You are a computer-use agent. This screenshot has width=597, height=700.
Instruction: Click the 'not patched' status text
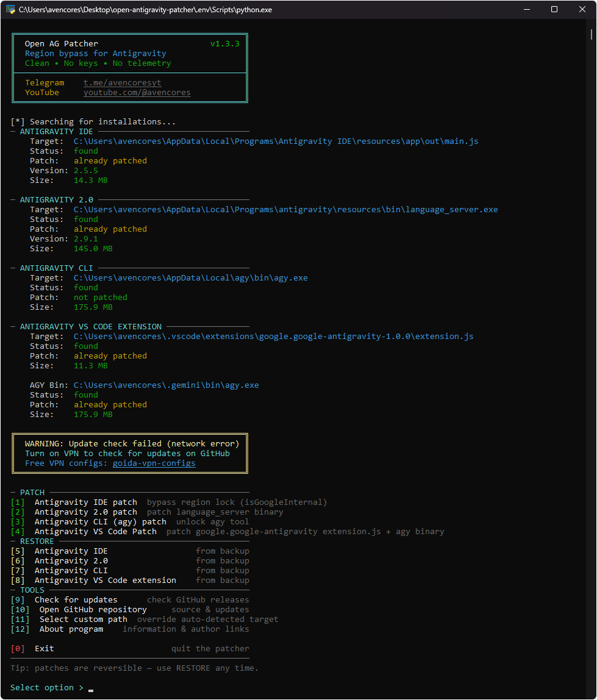[x=101, y=298]
